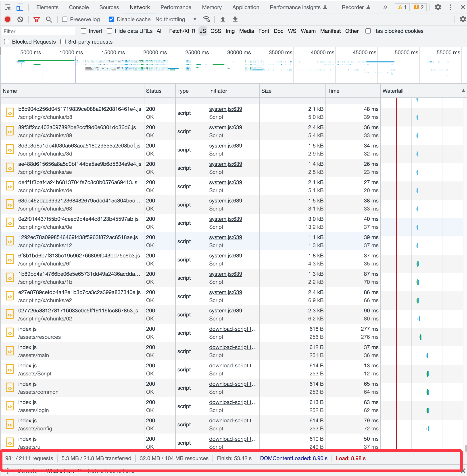Toggle the filter funnel icon
The height and width of the screenshot is (476, 467).
[x=36, y=19]
